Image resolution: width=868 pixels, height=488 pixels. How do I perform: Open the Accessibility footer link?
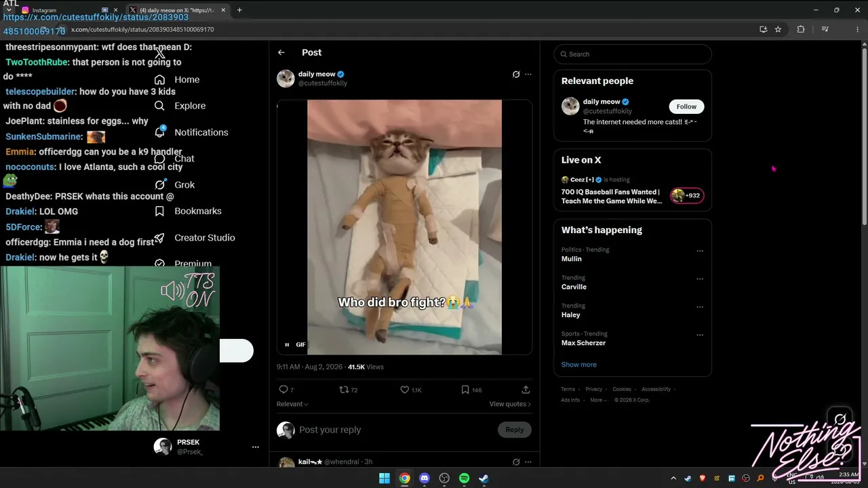pos(656,389)
